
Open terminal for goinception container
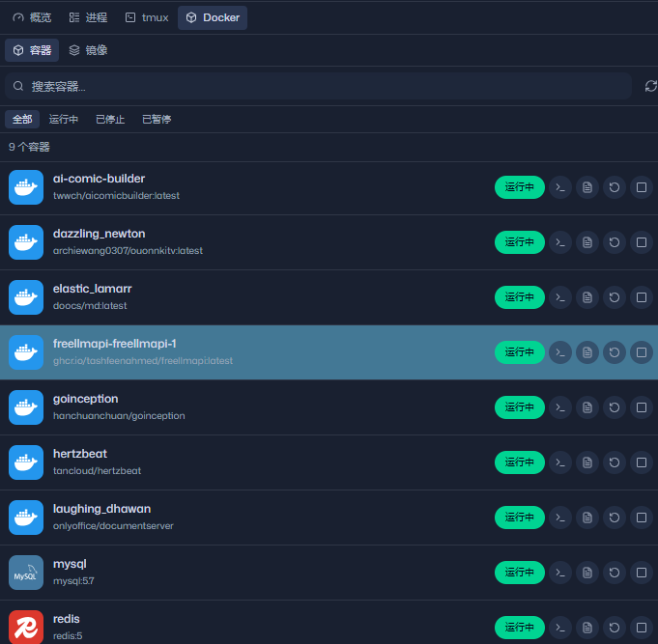560,407
